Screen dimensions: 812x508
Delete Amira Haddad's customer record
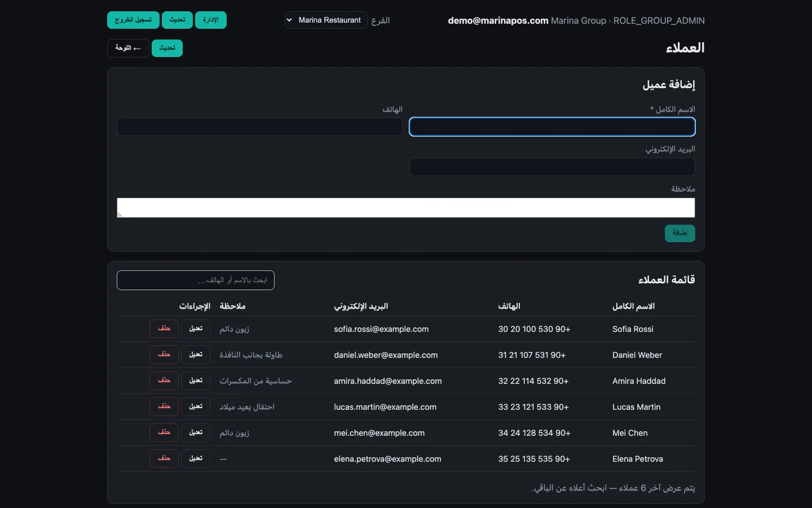(164, 380)
